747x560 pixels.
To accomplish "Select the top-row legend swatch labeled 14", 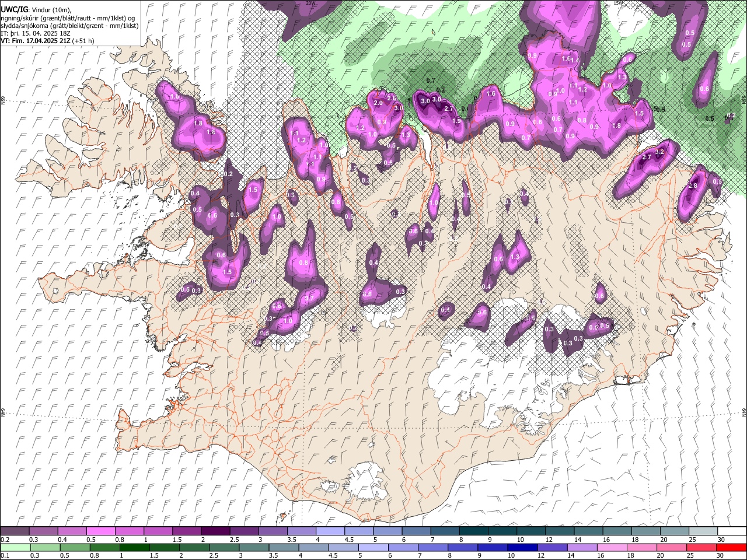I will (588, 531).
